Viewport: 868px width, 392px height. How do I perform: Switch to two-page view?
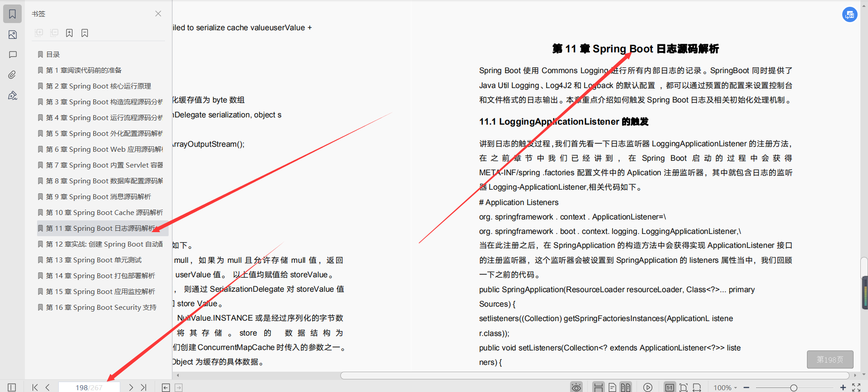626,387
